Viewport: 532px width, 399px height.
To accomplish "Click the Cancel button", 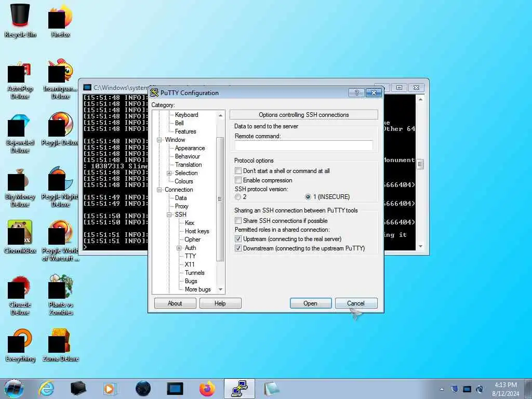I will click(x=356, y=303).
